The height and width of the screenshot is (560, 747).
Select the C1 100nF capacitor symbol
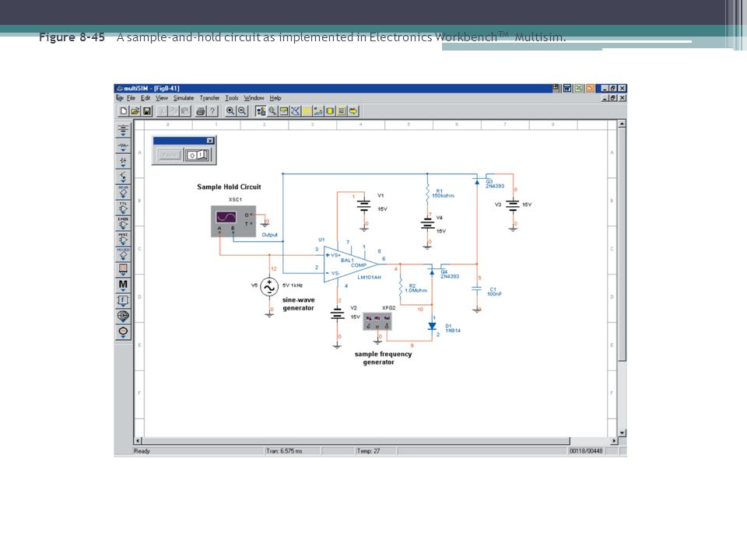point(477,289)
